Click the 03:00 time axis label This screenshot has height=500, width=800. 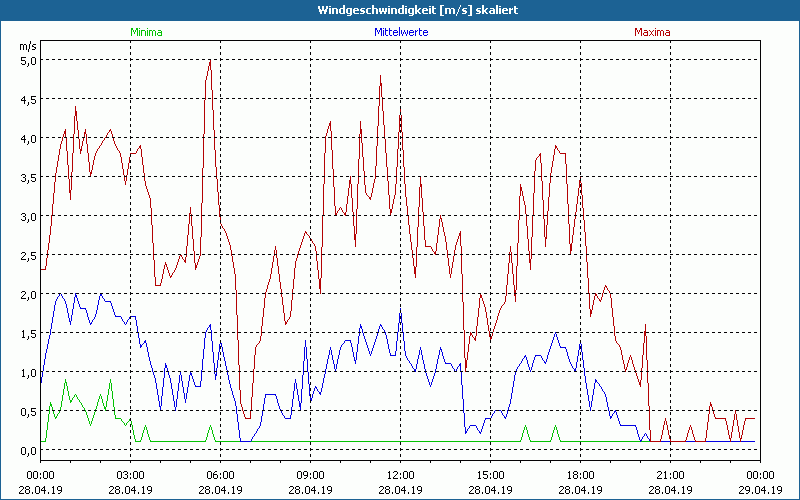pos(130,474)
